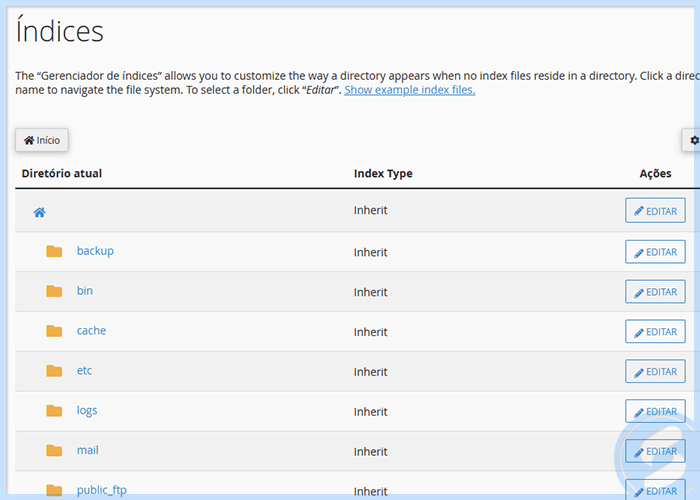Click Editar for the cache folder

tap(655, 331)
